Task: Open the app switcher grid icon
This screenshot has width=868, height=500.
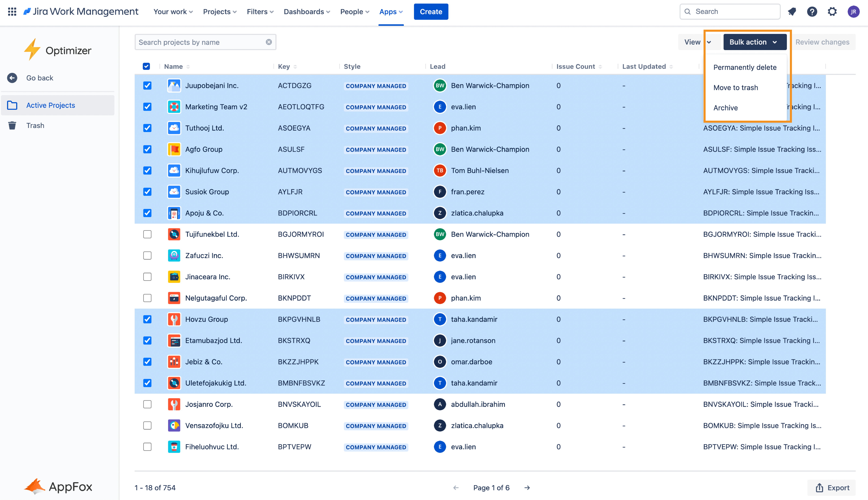Action: click(12, 12)
